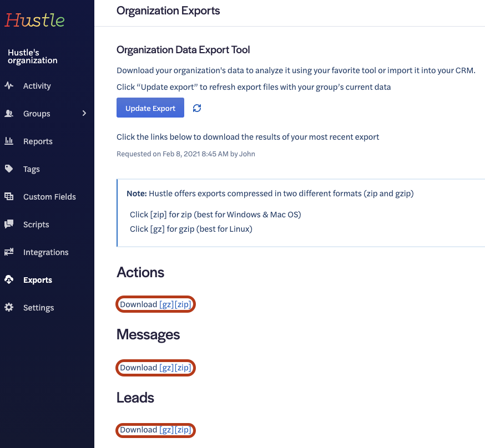This screenshot has width=485, height=448.
Task: Click the Exports cloud download icon
Action: point(9,280)
